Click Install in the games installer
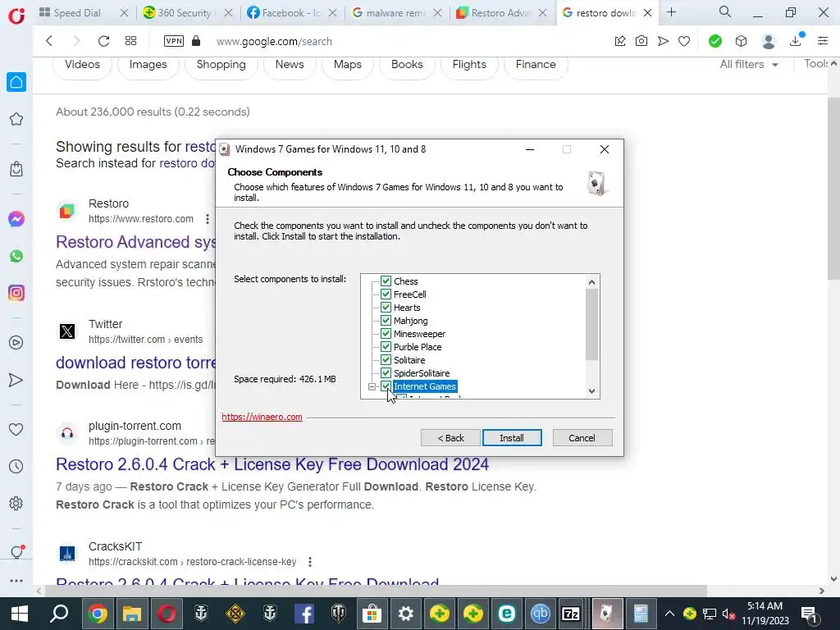This screenshot has height=630, width=840. click(512, 438)
